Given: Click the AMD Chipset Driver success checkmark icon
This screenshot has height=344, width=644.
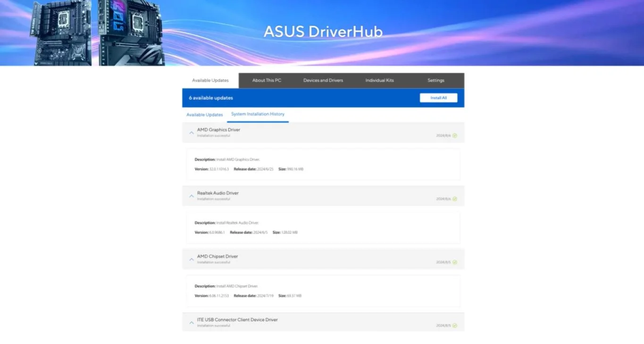Looking at the screenshot, I should tap(455, 262).
